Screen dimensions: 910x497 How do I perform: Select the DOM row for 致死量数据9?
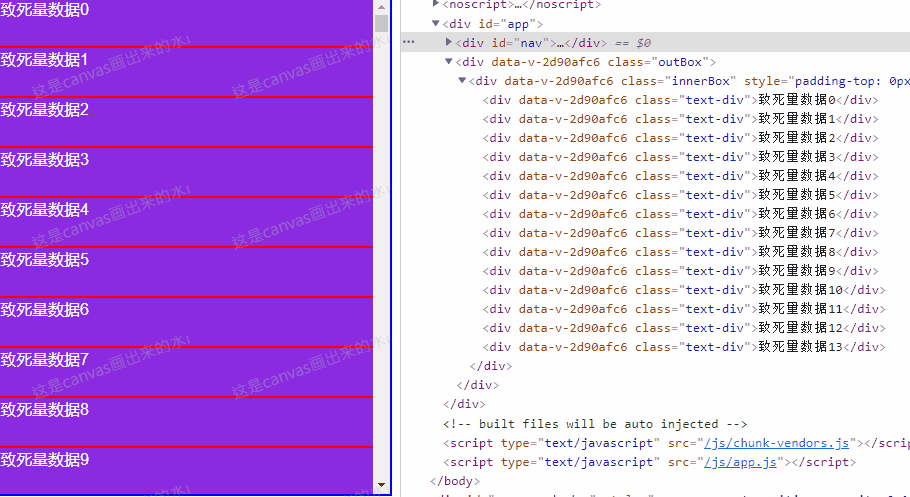point(680,271)
